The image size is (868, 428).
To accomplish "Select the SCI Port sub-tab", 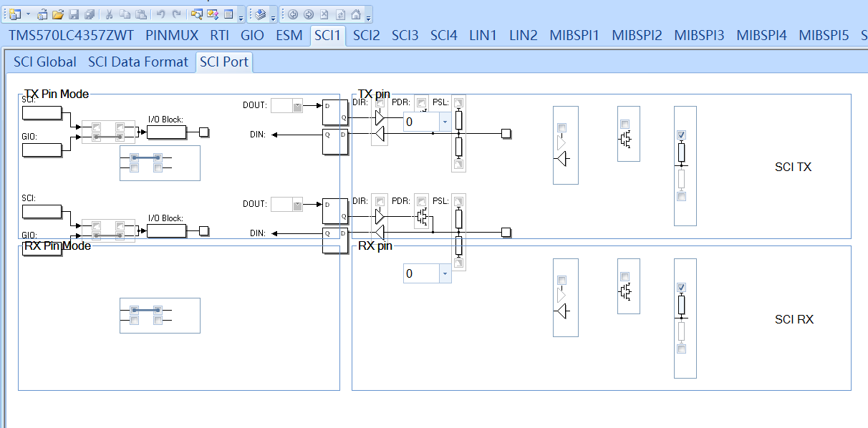I will 224,62.
